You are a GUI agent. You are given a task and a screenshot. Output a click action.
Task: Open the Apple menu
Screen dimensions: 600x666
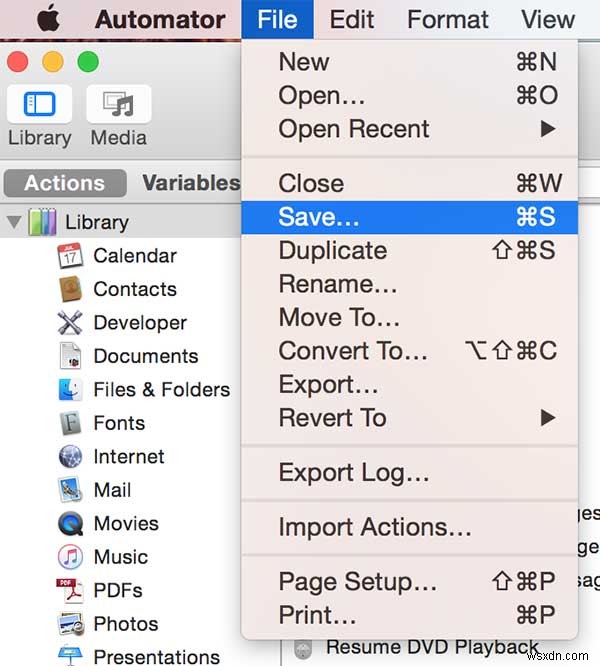pyautogui.click(x=48, y=18)
